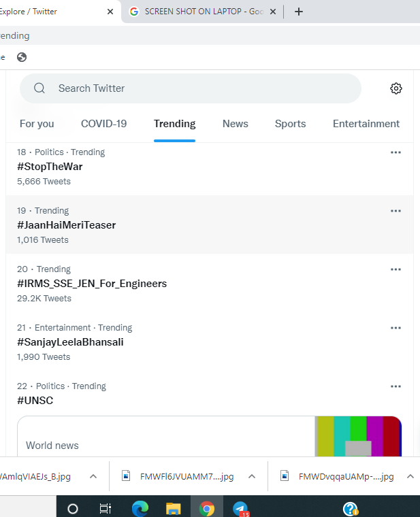Switch to the COVID-19 tab
The height and width of the screenshot is (517, 420).
point(104,124)
